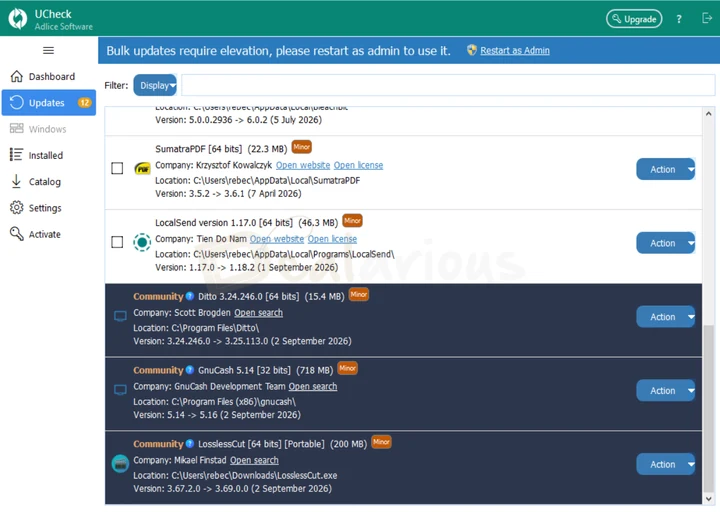
Task: Click Open search for Ditto
Action: pyautogui.click(x=259, y=313)
